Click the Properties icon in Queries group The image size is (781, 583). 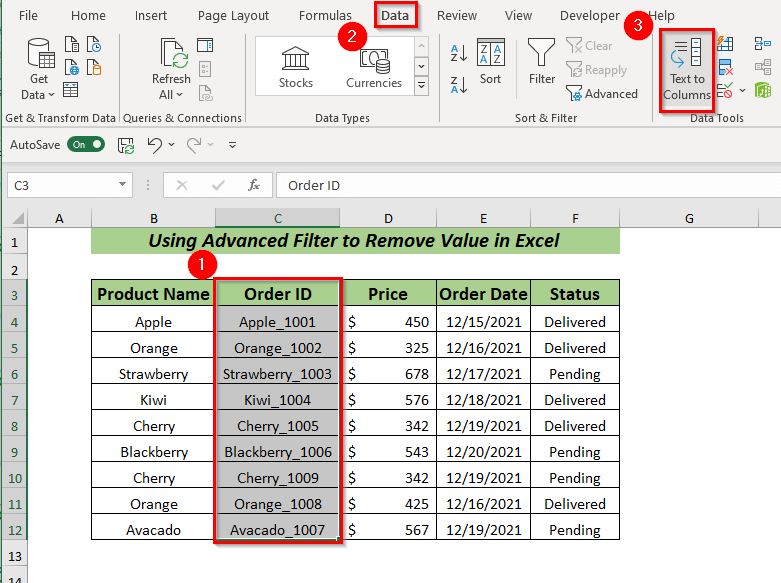pyautogui.click(x=205, y=69)
